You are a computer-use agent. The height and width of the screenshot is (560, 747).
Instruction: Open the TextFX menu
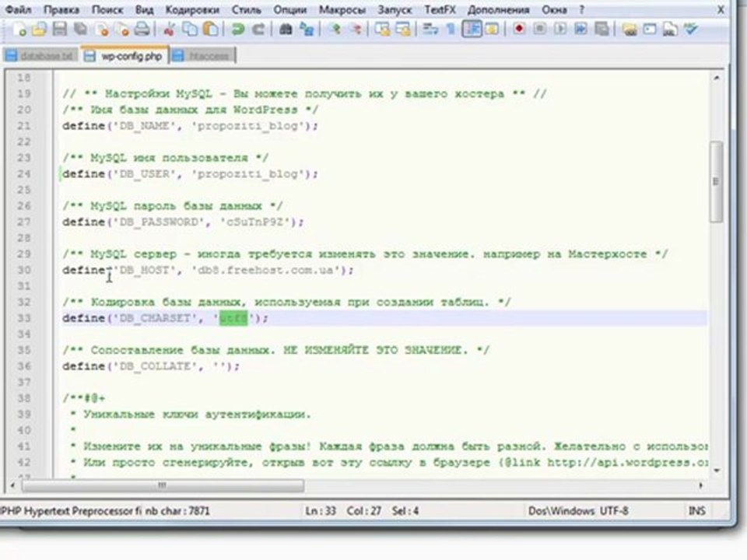(440, 9)
